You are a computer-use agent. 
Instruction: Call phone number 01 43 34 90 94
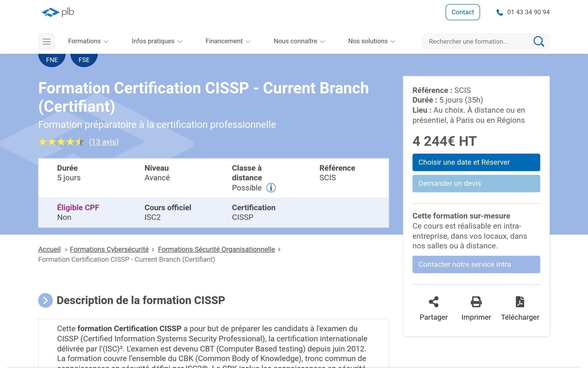tap(528, 12)
